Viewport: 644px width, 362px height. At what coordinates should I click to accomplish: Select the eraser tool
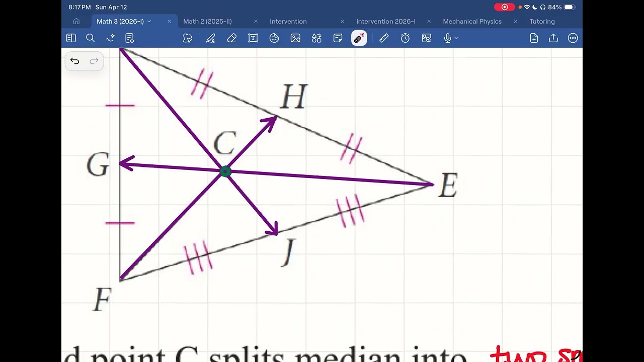(x=231, y=38)
